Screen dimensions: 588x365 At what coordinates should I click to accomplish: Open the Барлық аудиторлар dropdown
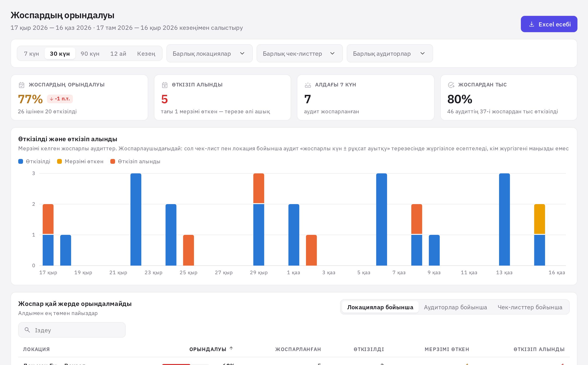(x=390, y=53)
